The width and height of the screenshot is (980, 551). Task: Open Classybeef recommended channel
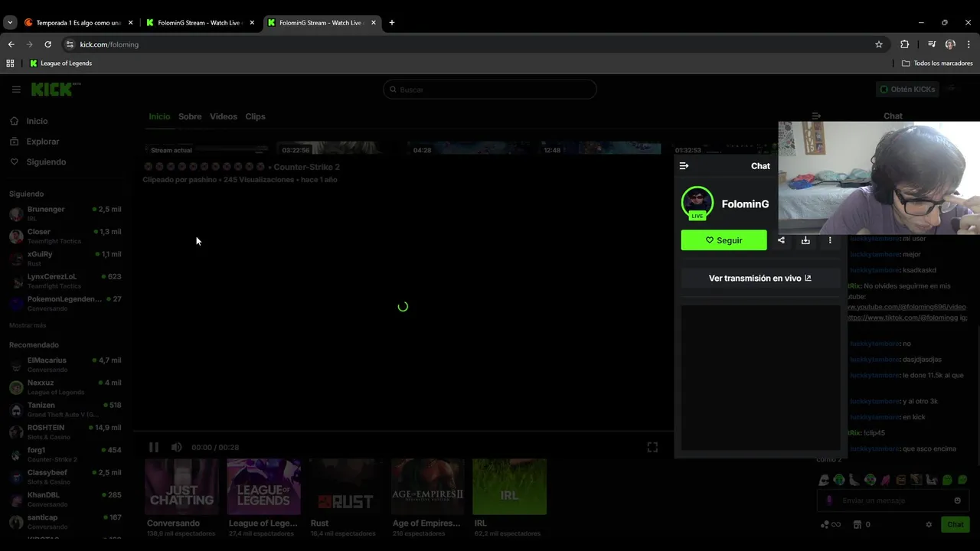coord(65,477)
